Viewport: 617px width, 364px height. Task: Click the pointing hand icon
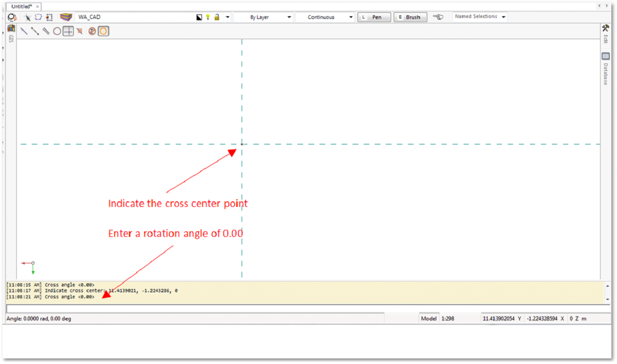(x=438, y=17)
